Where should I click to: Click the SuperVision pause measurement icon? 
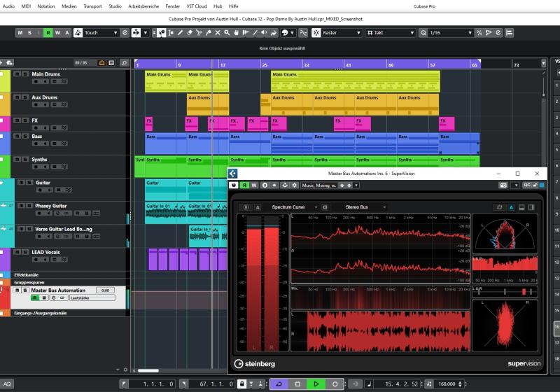(x=246, y=207)
